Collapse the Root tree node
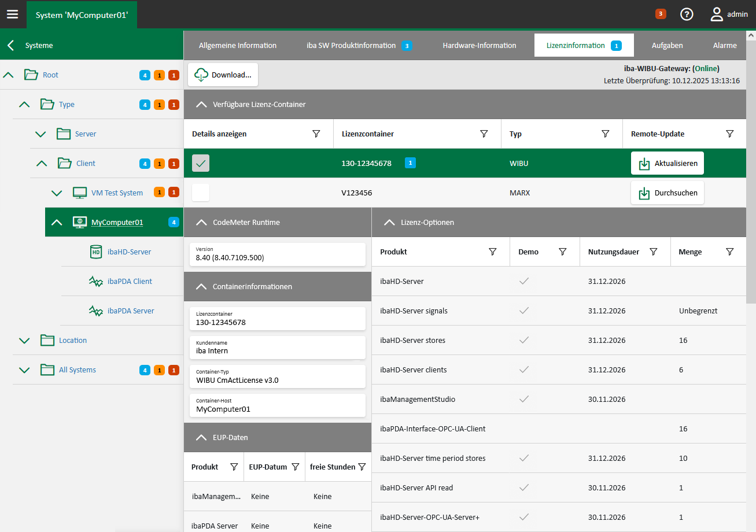The image size is (756, 532). pos(8,75)
